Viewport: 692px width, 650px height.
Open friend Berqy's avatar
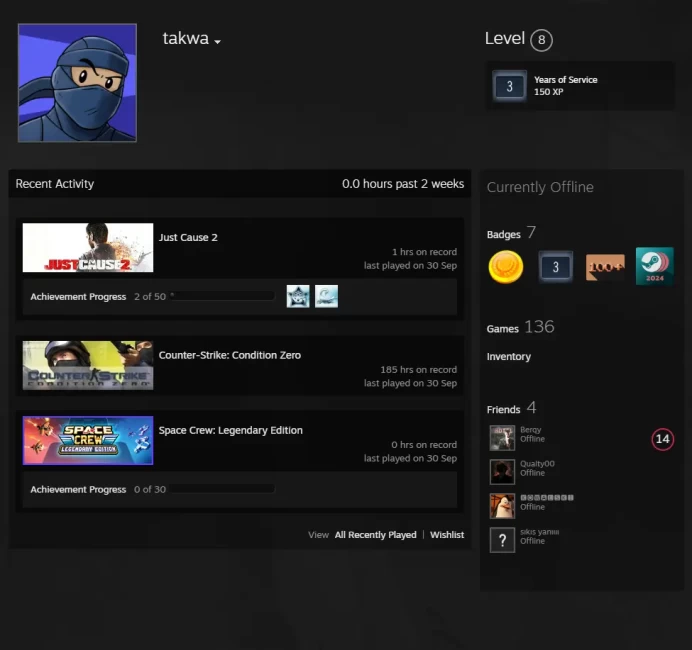tap(502, 438)
